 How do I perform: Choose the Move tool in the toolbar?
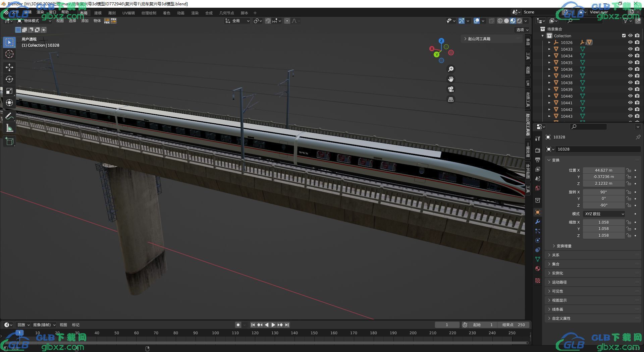click(x=9, y=67)
